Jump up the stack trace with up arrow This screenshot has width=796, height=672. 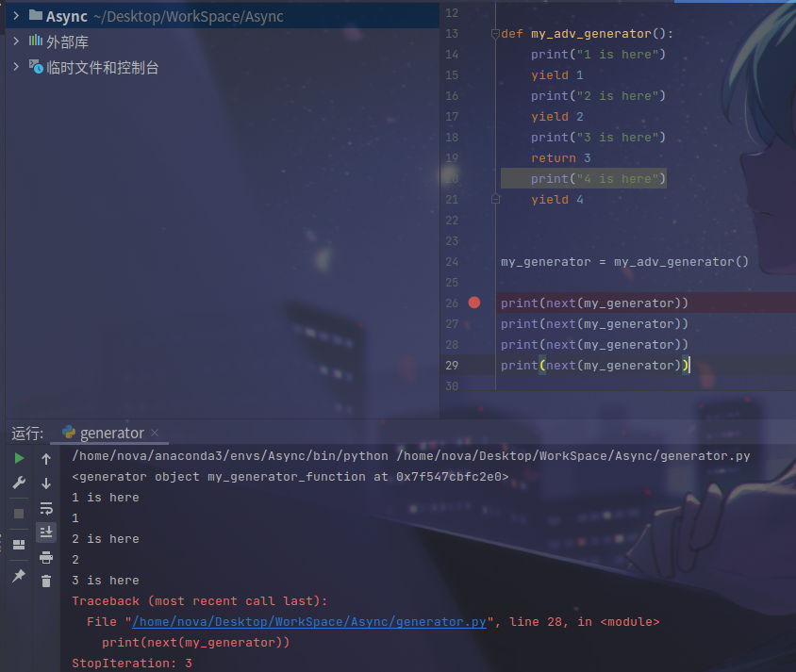[x=46, y=459]
